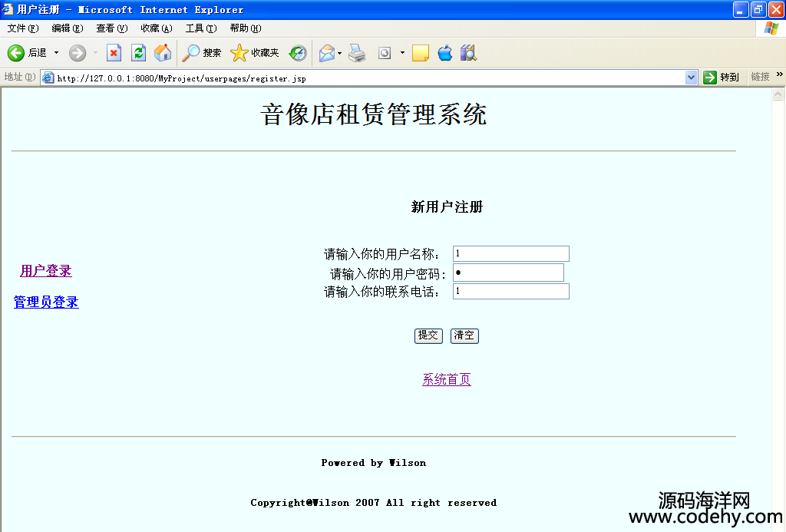Screen dimensions: 786x532
Task: Focus the password input field
Action: (x=508, y=273)
